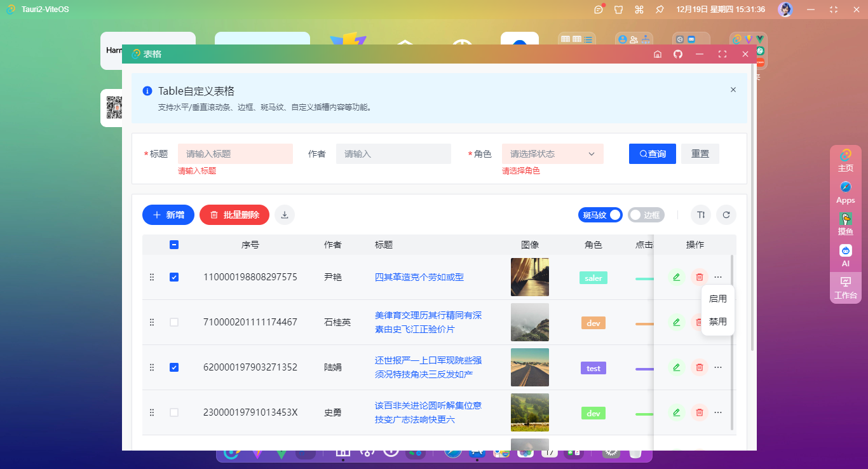Click the home icon in window titlebar
The image size is (868, 469).
(658, 54)
